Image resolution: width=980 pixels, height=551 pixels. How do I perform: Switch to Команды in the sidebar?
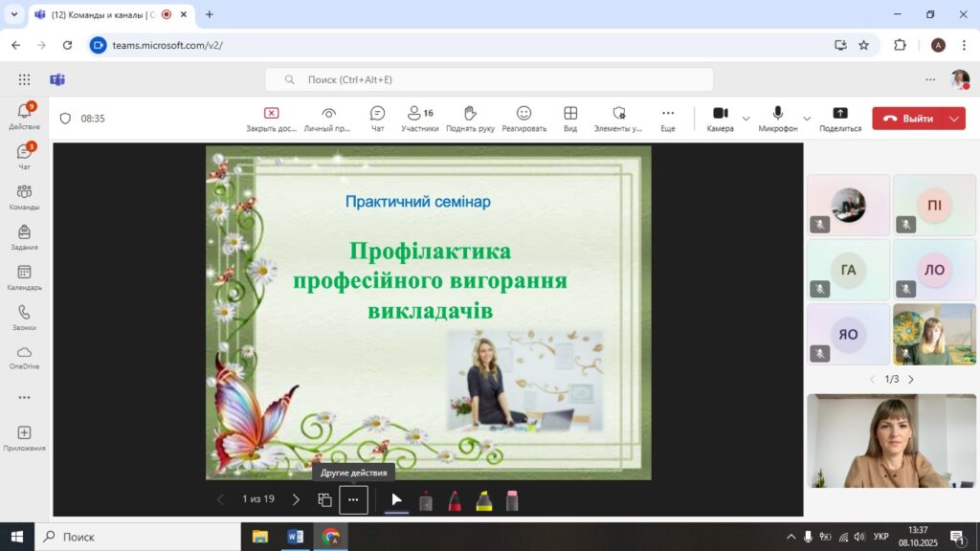(x=24, y=197)
